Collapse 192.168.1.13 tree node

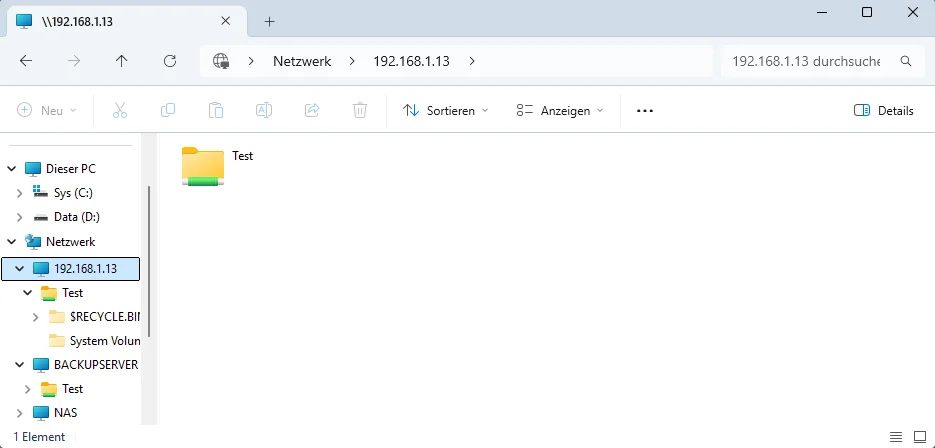point(20,268)
